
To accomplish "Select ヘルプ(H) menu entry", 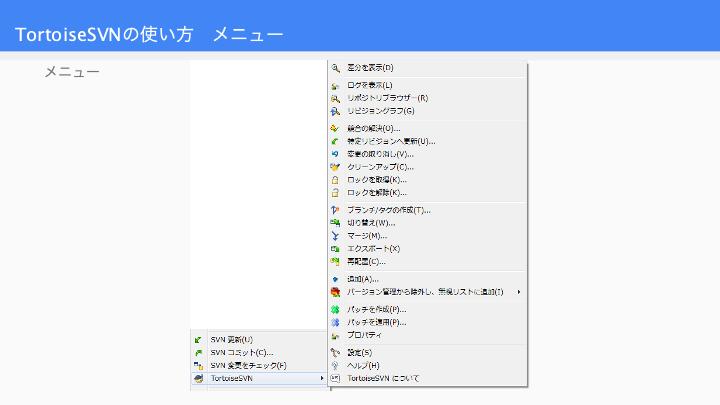I will 428,366.
